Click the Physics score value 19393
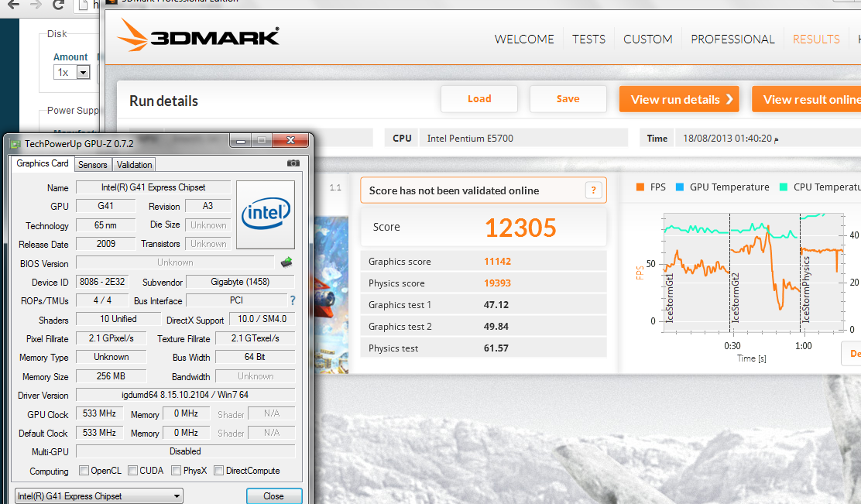Image resolution: width=861 pixels, height=504 pixels. 498,283
